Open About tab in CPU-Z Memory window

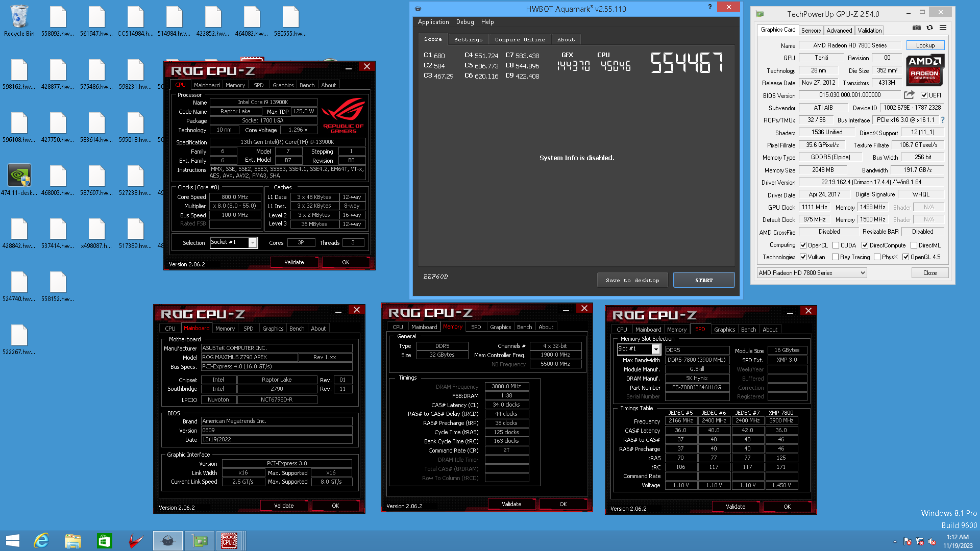[x=546, y=327]
